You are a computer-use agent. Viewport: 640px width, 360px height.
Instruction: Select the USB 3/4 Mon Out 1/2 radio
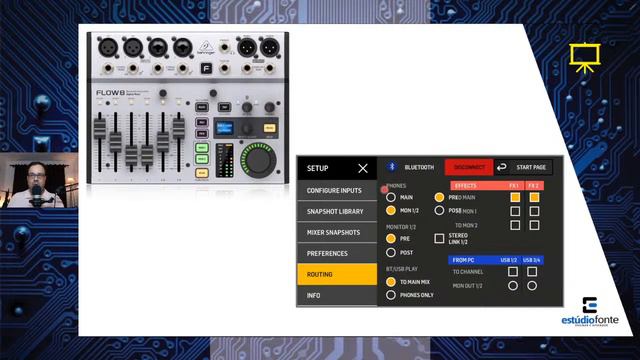click(532, 286)
